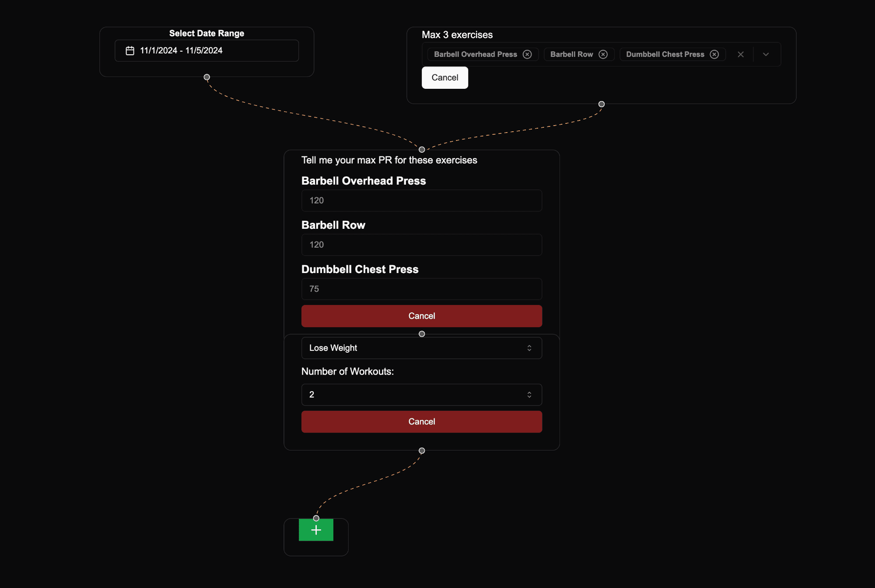The image size is (875, 588).
Task: Expand the exercises multi-select chevron
Action: click(766, 54)
